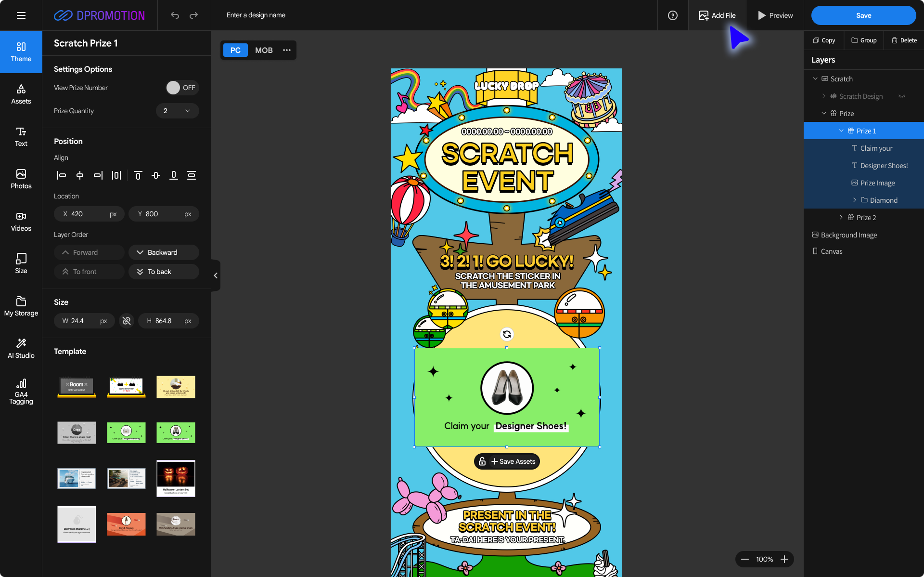
Task: Click the aspect ratio lock icon
Action: click(127, 321)
